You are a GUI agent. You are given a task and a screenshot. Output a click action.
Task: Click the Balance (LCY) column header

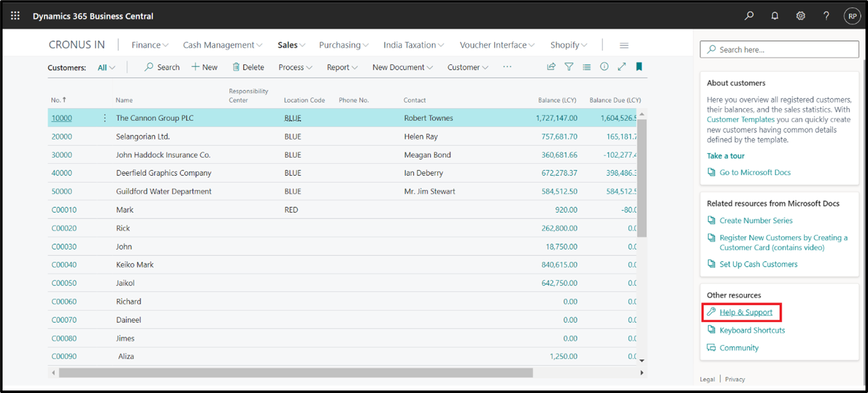(558, 100)
